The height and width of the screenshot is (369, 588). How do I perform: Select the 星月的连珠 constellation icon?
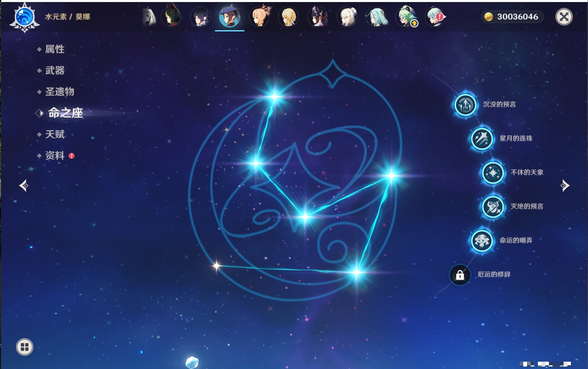pos(482,139)
